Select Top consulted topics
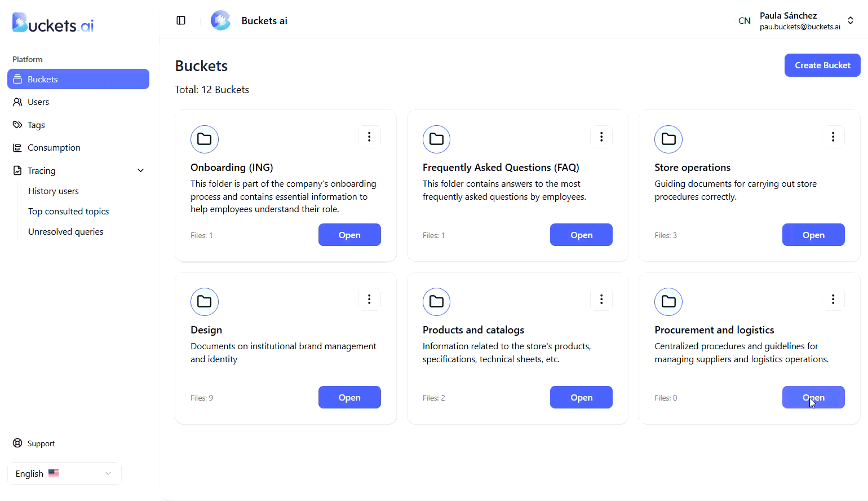This screenshot has width=868, height=501. click(x=69, y=212)
